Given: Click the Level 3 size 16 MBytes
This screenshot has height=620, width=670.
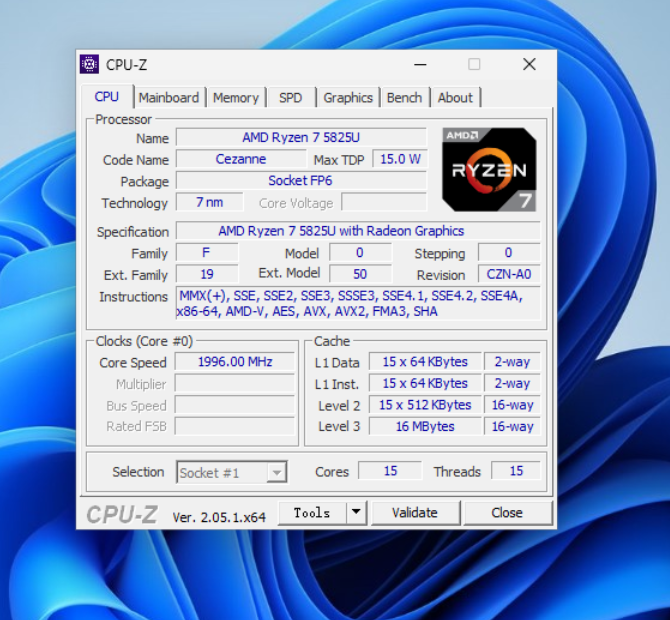Looking at the screenshot, I should point(425,426).
